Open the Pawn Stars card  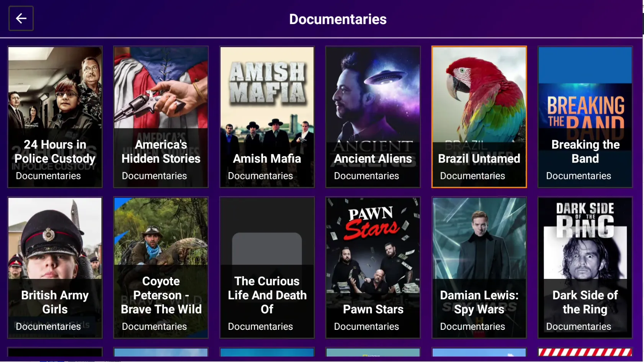click(373, 267)
